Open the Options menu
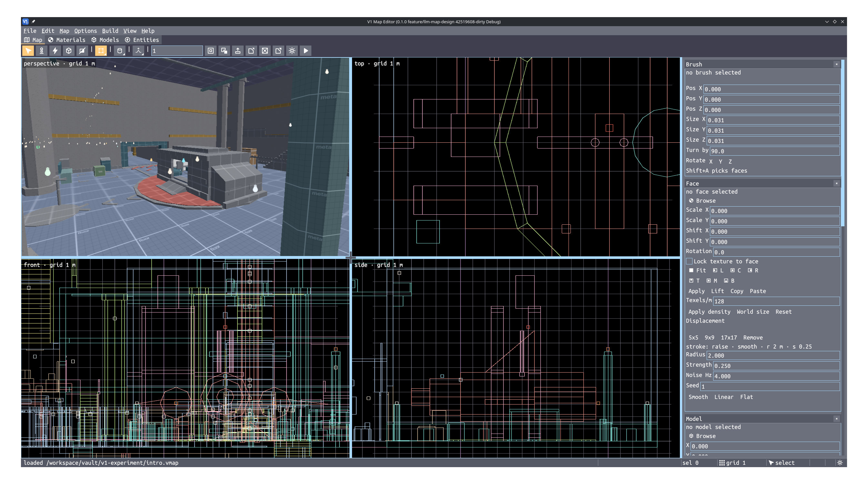The width and height of the screenshot is (868, 492). 86,31
